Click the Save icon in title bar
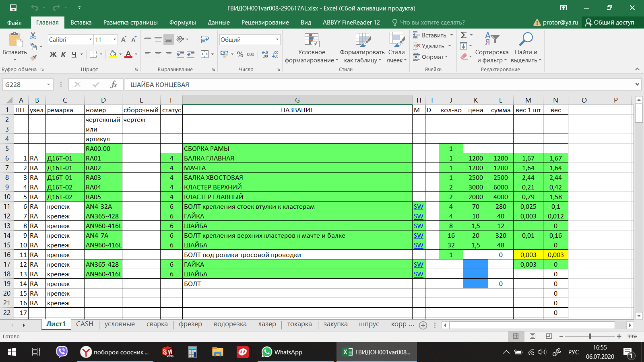 point(13,8)
